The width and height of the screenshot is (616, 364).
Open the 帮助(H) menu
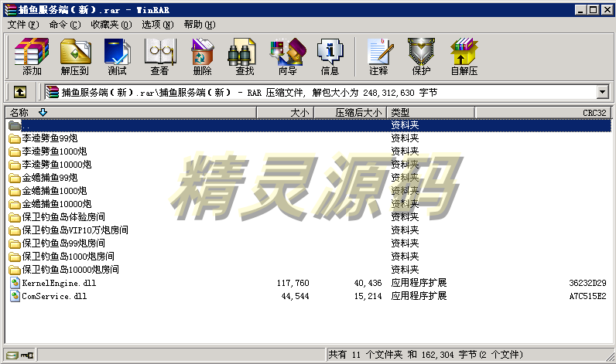click(x=200, y=25)
